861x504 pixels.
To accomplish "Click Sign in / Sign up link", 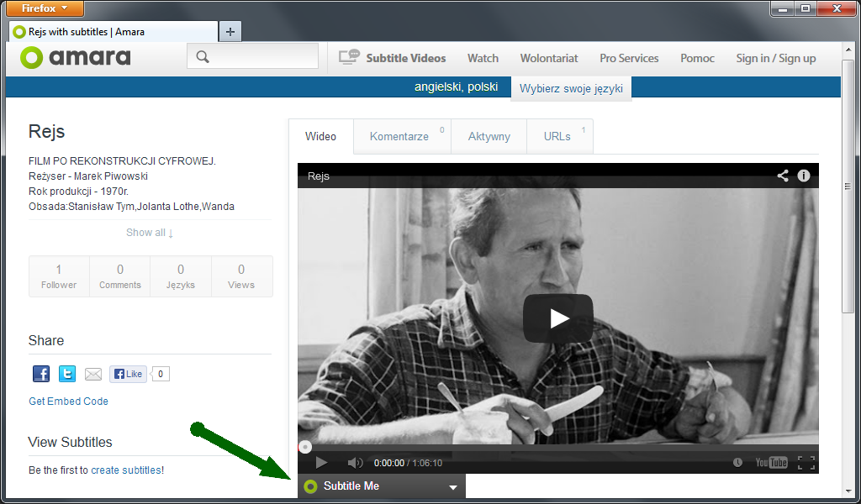I will pos(776,58).
